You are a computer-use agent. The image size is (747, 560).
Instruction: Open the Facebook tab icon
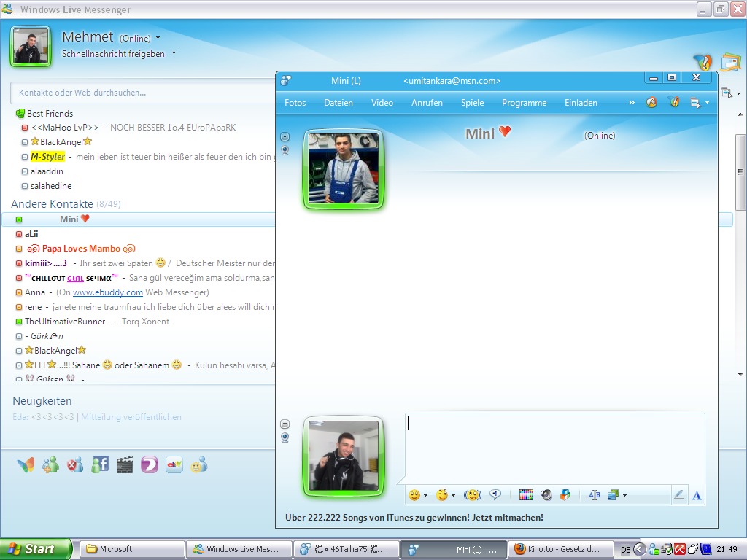[x=100, y=464]
